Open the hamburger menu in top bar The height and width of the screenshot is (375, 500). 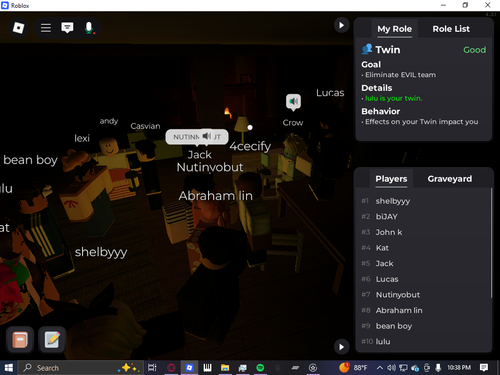(x=46, y=28)
